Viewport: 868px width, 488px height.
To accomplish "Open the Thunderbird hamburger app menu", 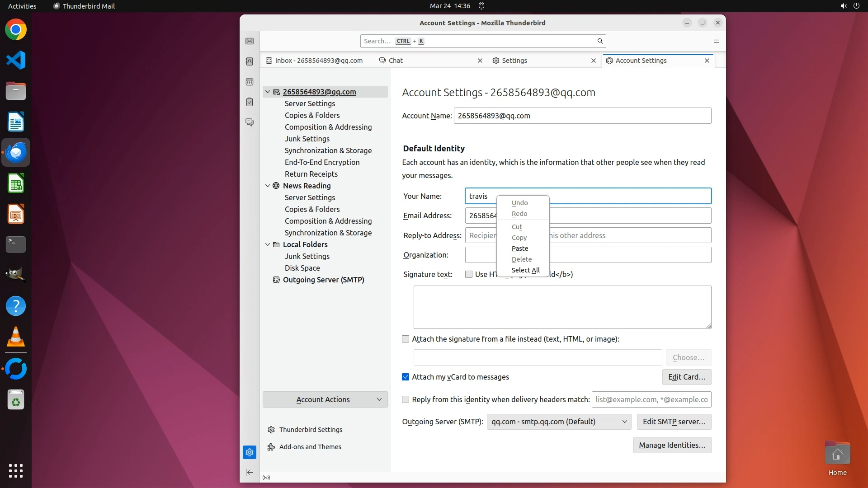I will tap(717, 41).
